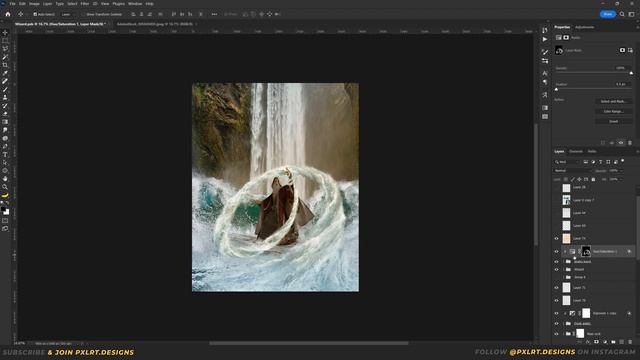
Task: Click the Invert button
Action: coord(613,121)
